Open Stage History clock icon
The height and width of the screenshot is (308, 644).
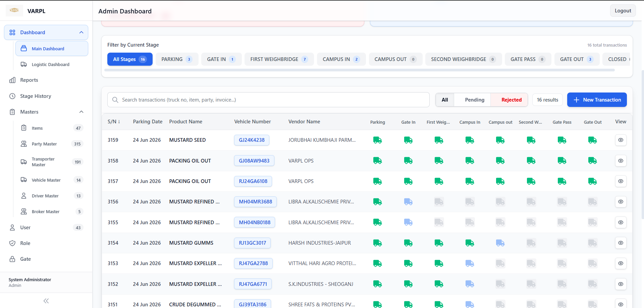coord(12,96)
